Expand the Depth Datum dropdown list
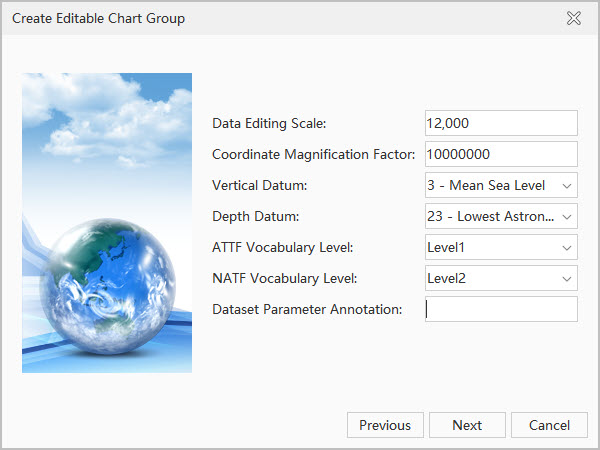This screenshot has height=450, width=600. 501,217
